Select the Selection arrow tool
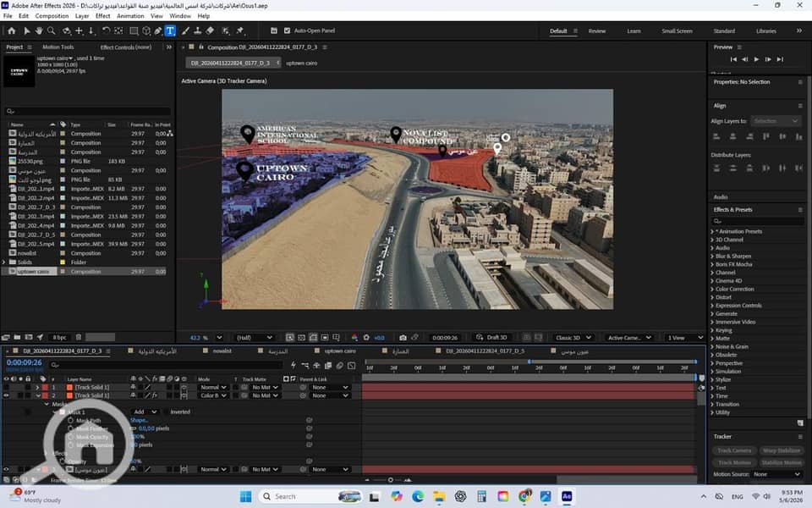Viewport: 812px width, 508px height. point(27,31)
